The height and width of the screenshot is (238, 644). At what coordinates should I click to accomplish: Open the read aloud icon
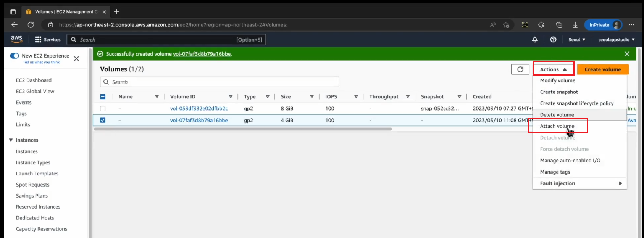pos(493,25)
